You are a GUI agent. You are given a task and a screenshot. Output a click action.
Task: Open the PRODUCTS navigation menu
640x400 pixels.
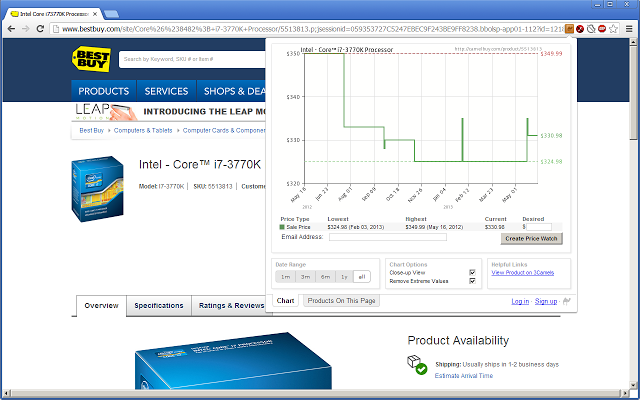coord(104,91)
